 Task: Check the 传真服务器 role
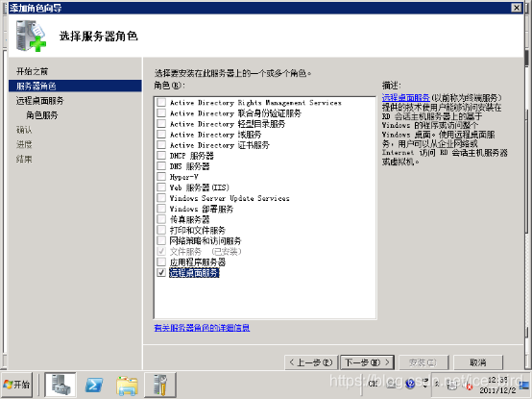point(161,219)
